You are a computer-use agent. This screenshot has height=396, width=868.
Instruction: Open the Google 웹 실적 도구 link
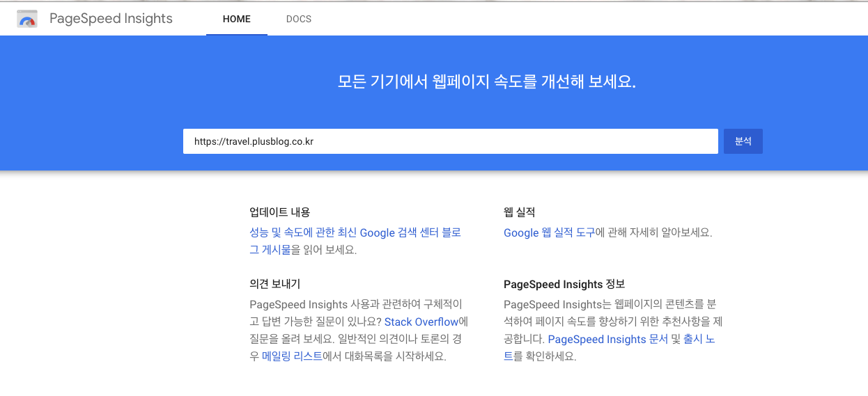pos(550,232)
